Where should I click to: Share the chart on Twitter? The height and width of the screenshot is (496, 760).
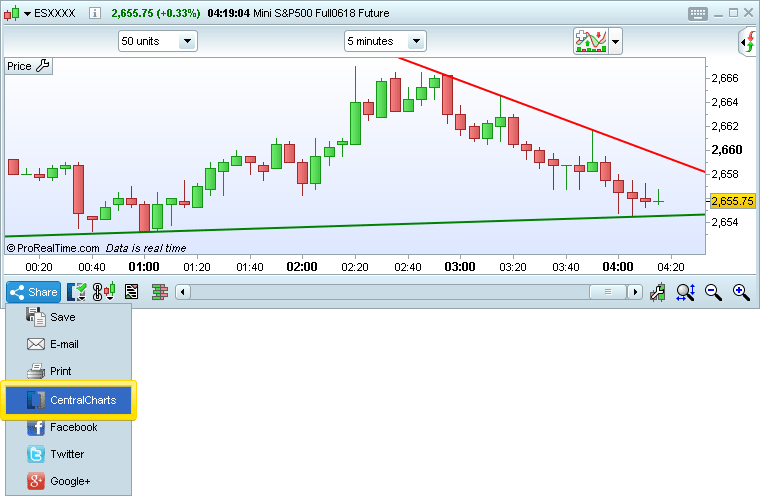point(67,454)
